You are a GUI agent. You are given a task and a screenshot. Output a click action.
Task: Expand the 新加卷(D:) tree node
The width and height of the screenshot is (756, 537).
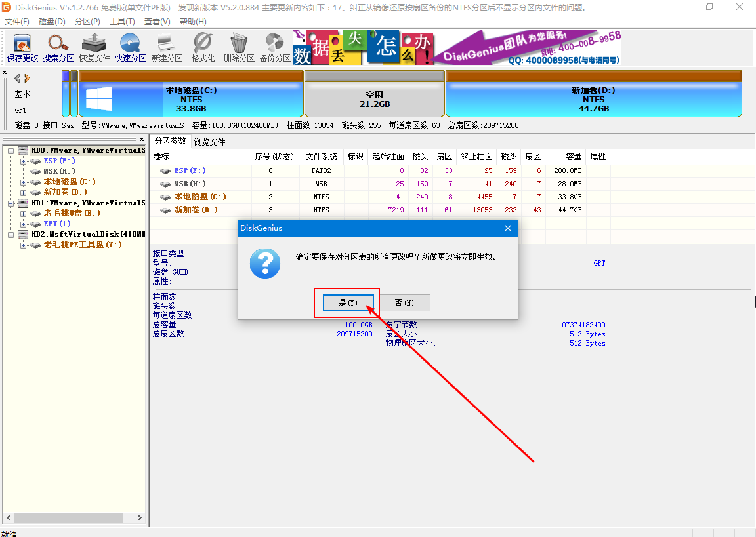(x=23, y=193)
